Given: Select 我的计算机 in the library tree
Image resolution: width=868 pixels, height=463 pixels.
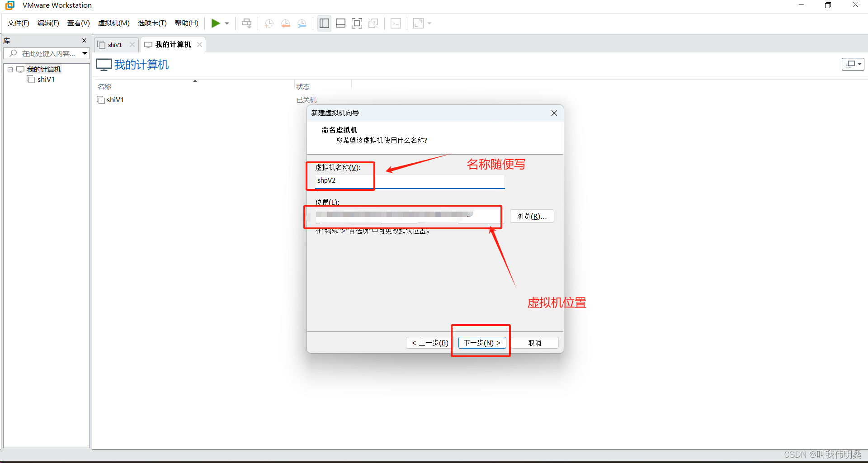Looking at the screenshot, I should point(43,69).
